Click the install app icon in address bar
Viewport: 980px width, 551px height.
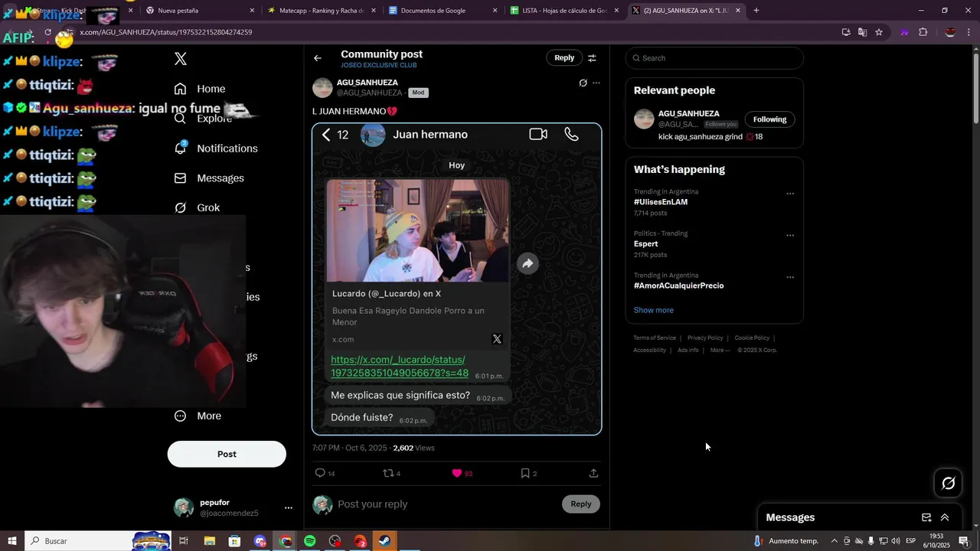(x=846, y=32)
